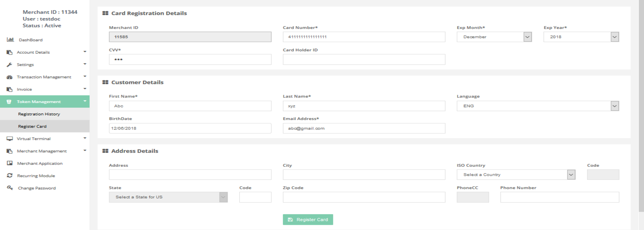The height and width of the screenshot is (230, 644).
Task: Click into the Card Holder ID field
Action: 364,60
